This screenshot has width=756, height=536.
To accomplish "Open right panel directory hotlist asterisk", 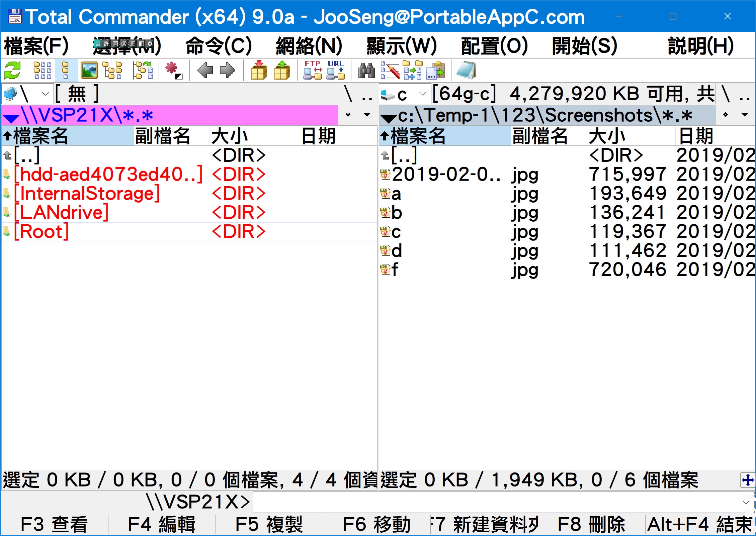I will 726,115.
